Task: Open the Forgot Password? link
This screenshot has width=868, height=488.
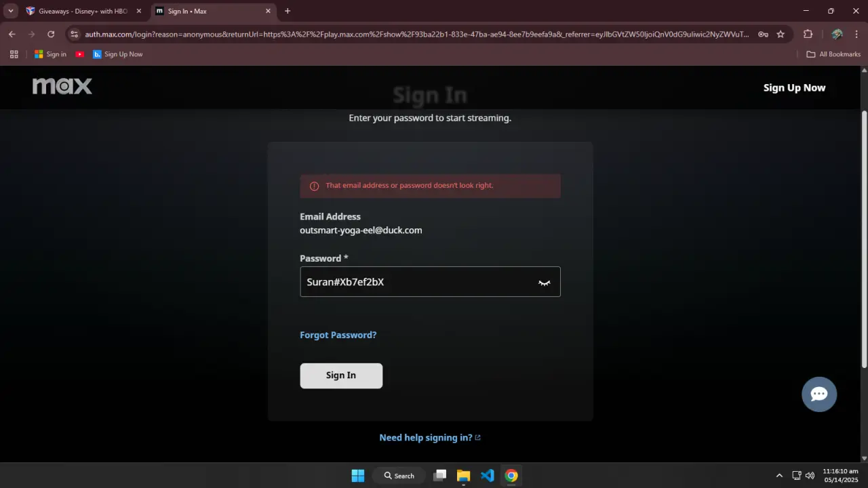Action: 338,335
